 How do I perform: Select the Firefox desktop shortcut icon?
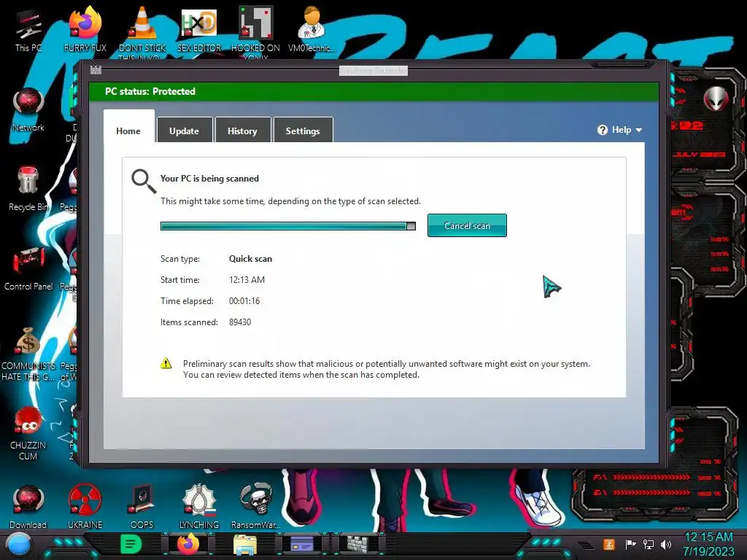point(85,28)
